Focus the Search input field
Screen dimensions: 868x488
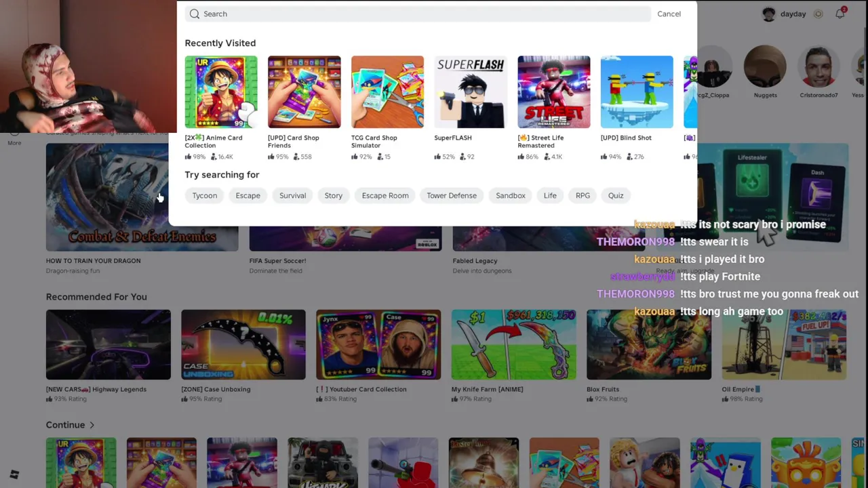click(x=418, y=14)
